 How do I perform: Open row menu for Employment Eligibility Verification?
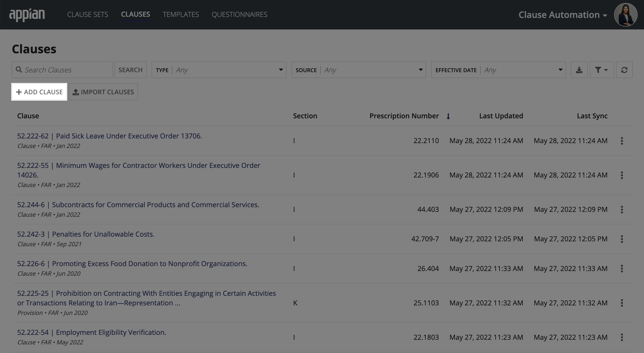coord(622,338)
